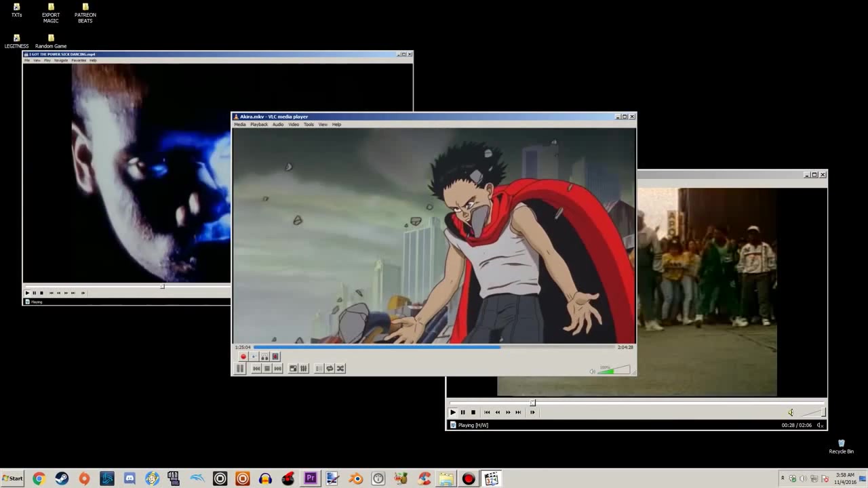This screenshot has height=488, width=868.
Task: Click VLC's red record button
Action: (243, 357)
